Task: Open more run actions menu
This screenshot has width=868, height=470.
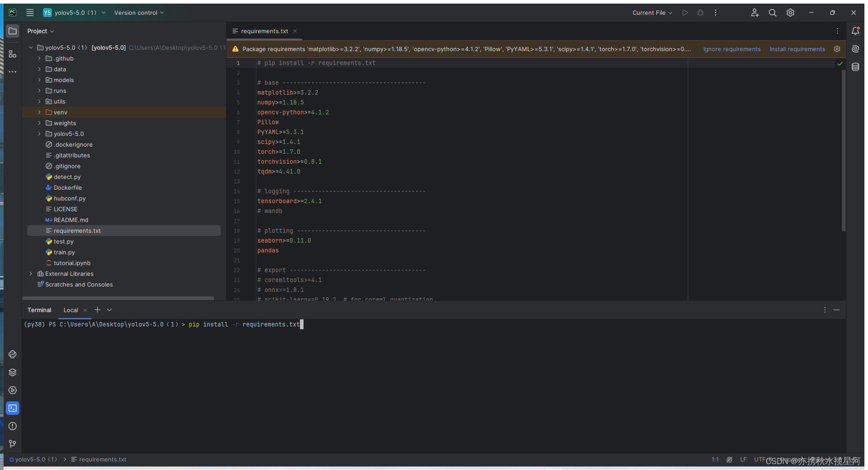Action: pyautogui.click(x=716, y=13)
